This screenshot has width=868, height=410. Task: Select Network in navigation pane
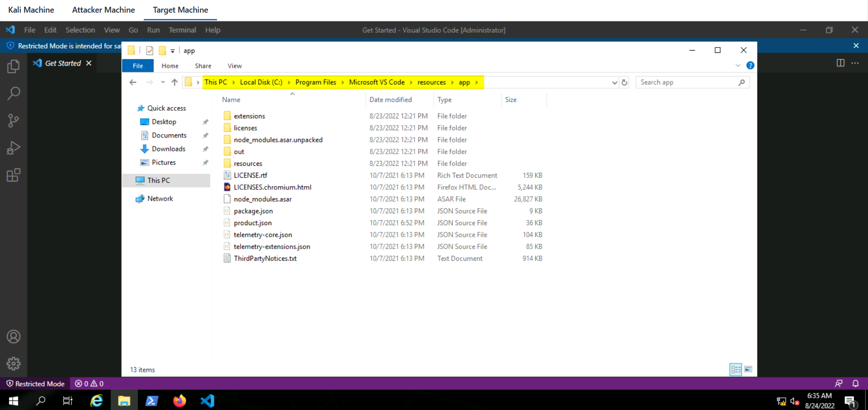pyautogui.click(x=160, y=198)
